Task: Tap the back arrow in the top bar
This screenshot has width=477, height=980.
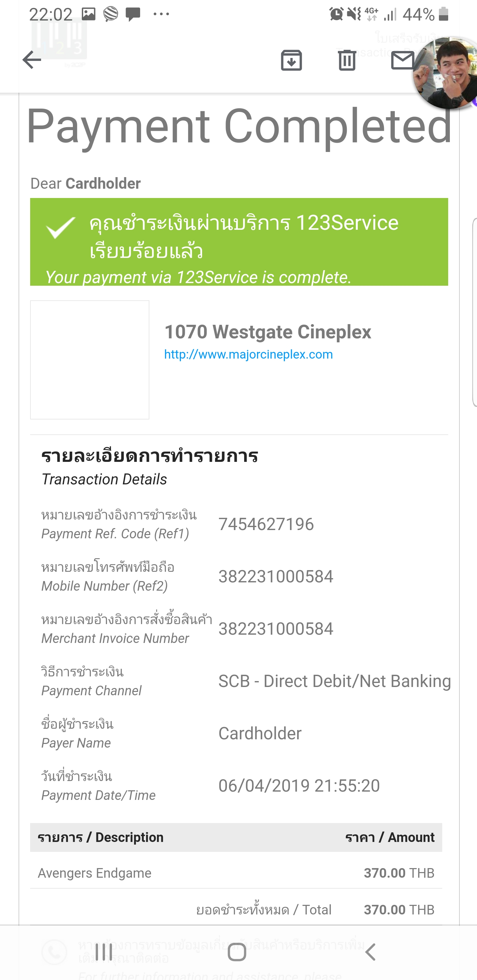Action: 32,60
